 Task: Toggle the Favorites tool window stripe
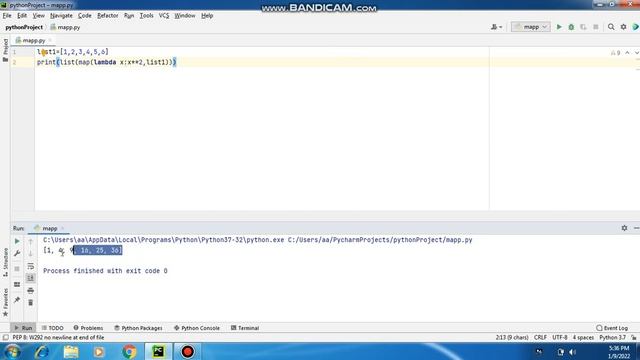(5, 302)
